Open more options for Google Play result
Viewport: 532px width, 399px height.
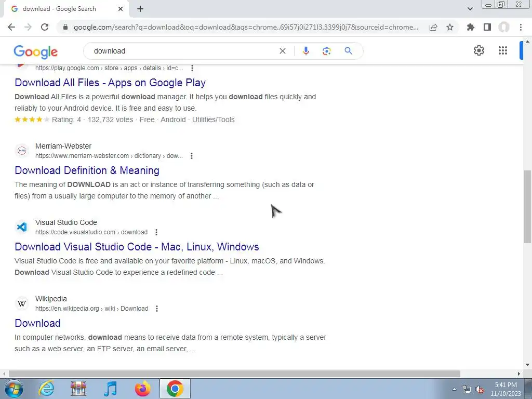click(192, 68)
